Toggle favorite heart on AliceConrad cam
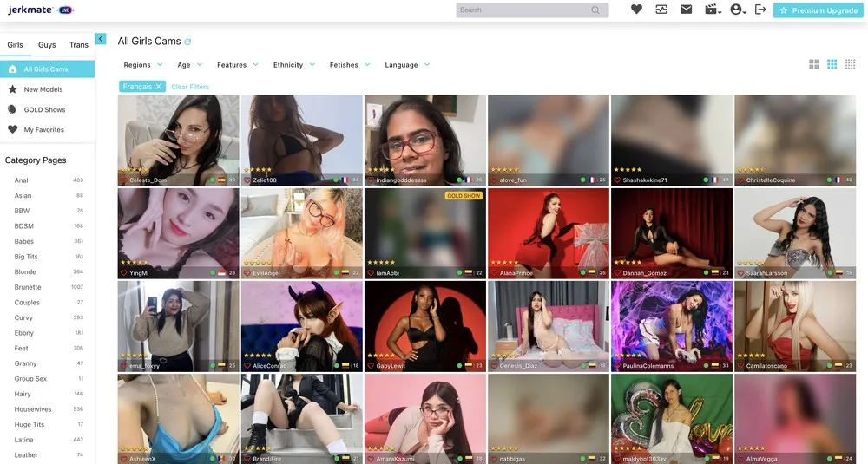Screen dimensions: 868x464 click(x=247, y=366)
